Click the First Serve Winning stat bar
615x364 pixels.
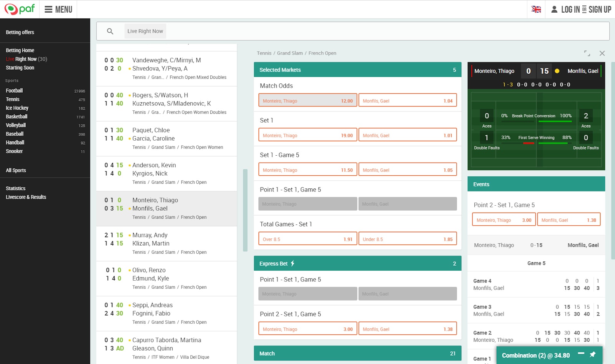coord(537,140)
